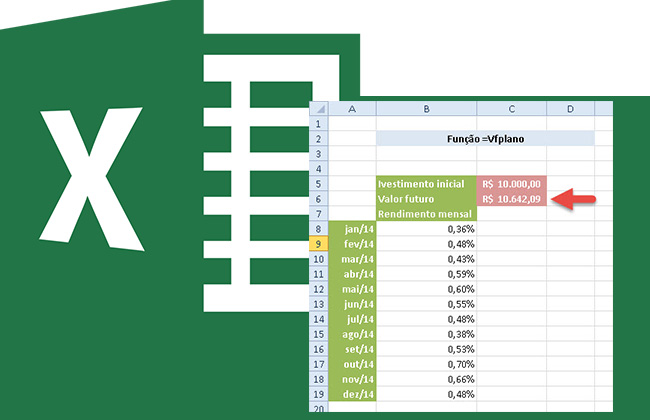Viewport: 650px width, 420px height.
Task: Select column A header
Action: click(352, 109)
